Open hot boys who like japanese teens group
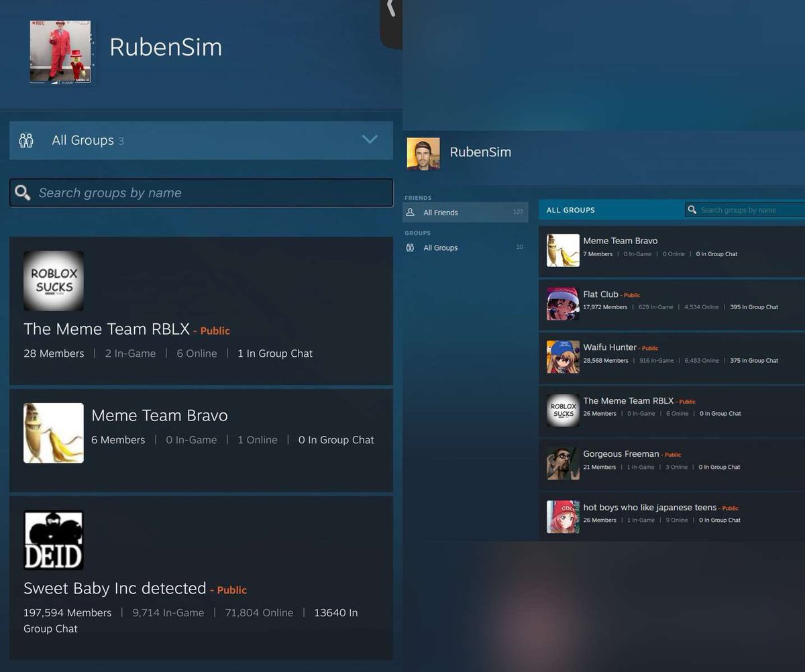The height and width of the screenshot is (672, 805). pyautogui.click(x=650, y=508)
